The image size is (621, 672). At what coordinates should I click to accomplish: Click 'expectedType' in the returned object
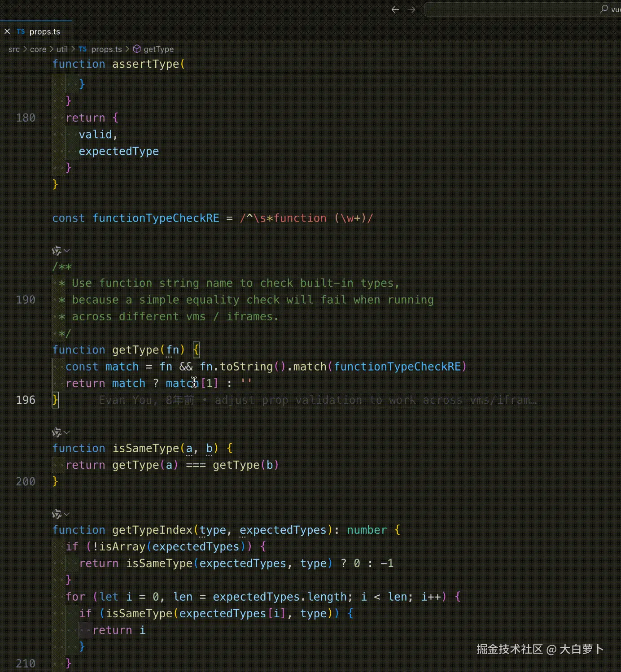119,152
